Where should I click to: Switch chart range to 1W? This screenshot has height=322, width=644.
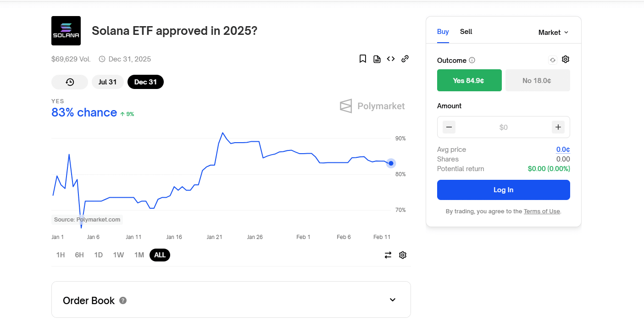tap(118, 255)
